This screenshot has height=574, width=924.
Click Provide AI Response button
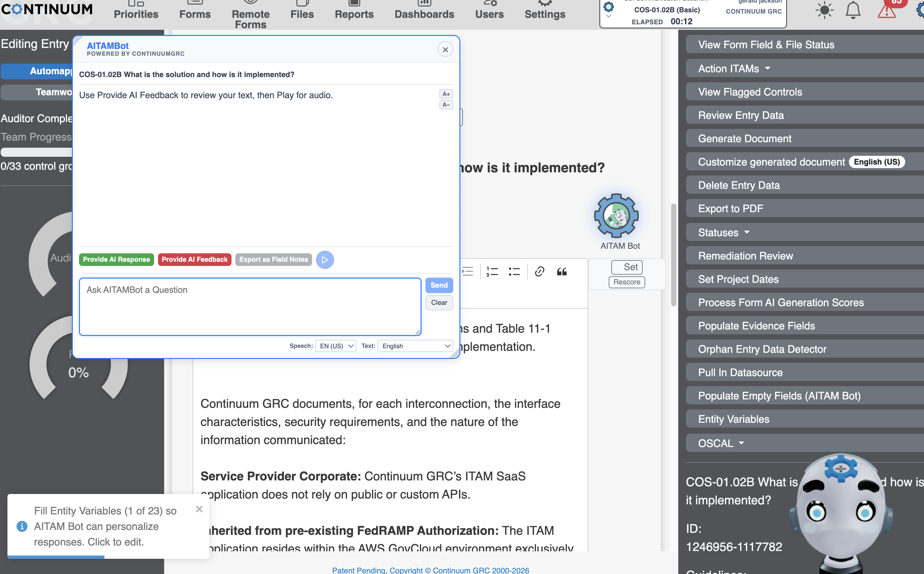tap(117, 260)
